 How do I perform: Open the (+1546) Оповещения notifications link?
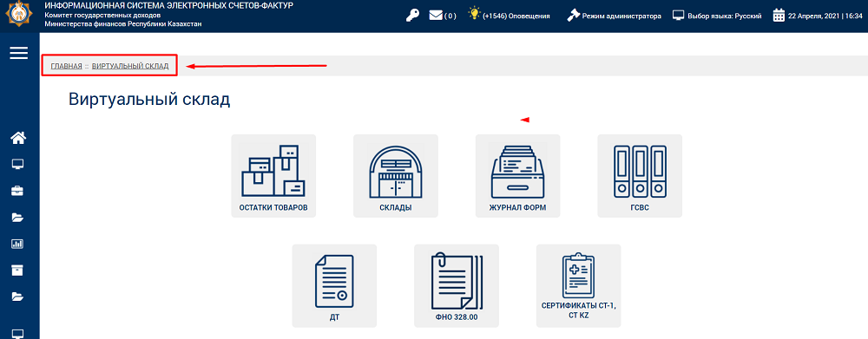(x=516, y=16)
